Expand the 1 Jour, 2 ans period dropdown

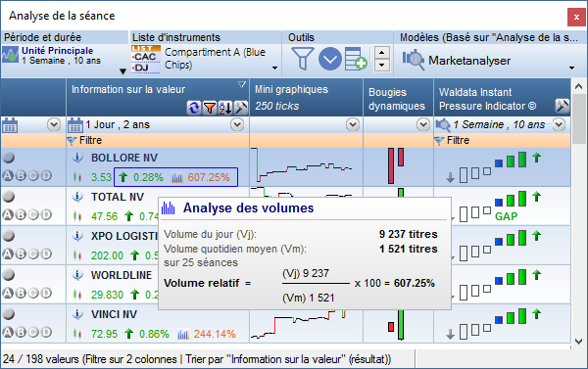tap(237, 124)
